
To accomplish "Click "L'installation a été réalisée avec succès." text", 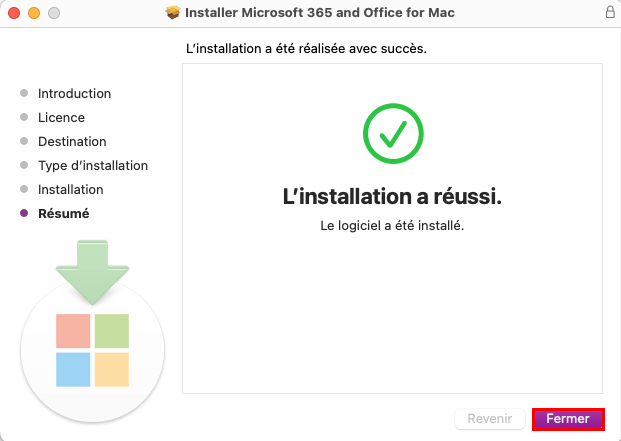I will coord(306,49).
